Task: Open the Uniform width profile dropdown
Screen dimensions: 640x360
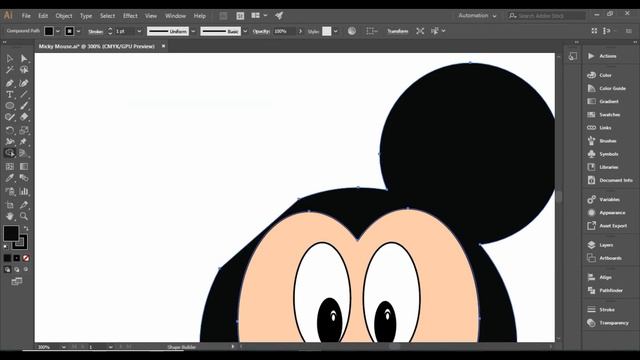Action: [193, 31]
